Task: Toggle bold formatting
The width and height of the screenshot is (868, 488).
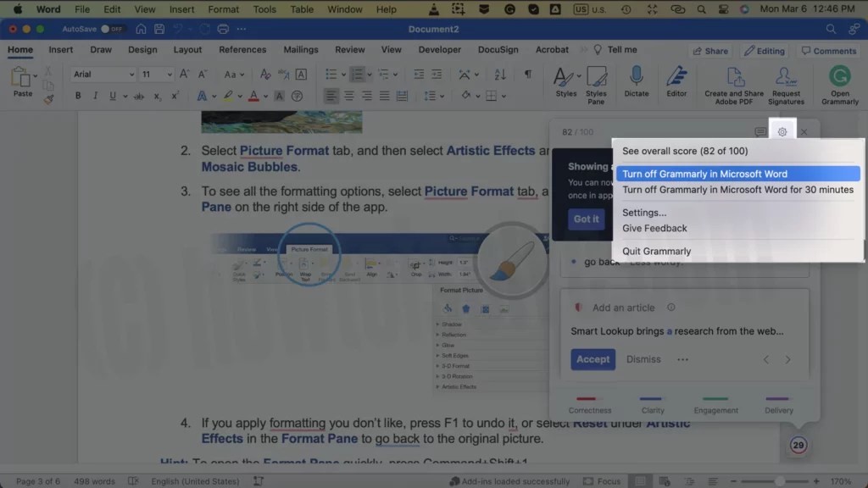Action: click(77, 95)
